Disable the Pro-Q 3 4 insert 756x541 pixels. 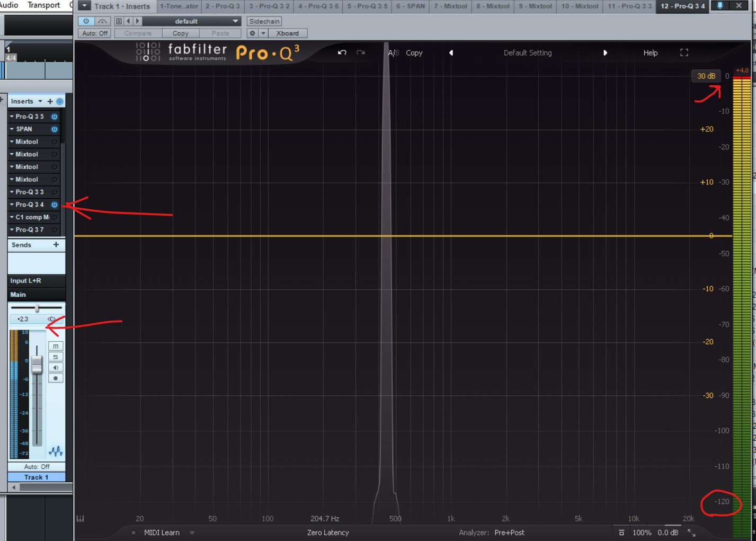coord(55,205)
